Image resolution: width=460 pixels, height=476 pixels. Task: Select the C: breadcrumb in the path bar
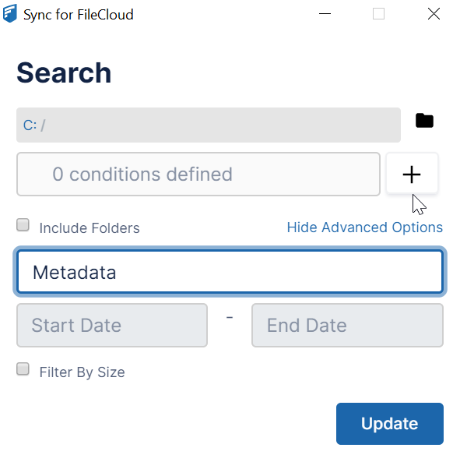[x=30, y=125]
